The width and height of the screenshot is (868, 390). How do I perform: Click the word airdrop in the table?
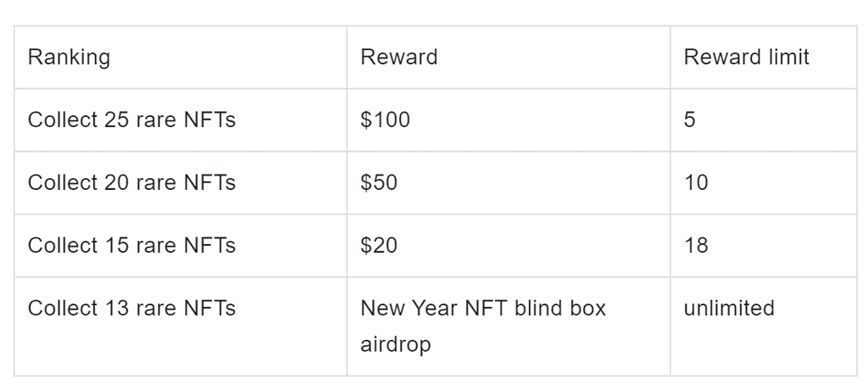[395, 345]
